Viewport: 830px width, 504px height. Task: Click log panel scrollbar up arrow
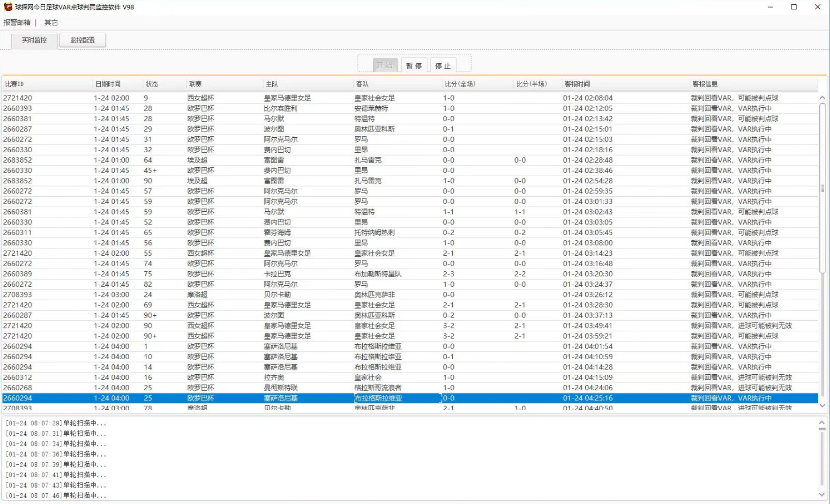coord(822,422)
